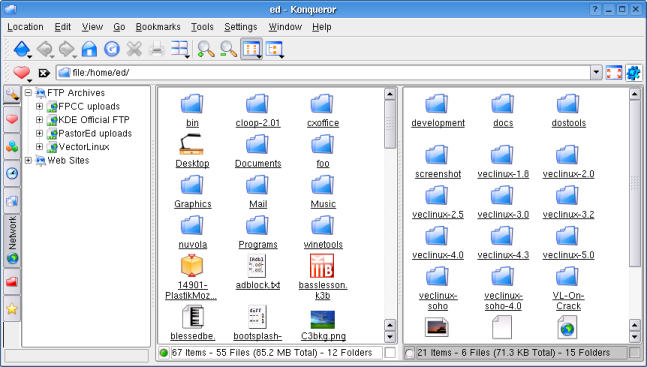Viewport: 647px width, 367px height.
Task: Click the Print toolbar icon
Action: click(x=156, y=49)
